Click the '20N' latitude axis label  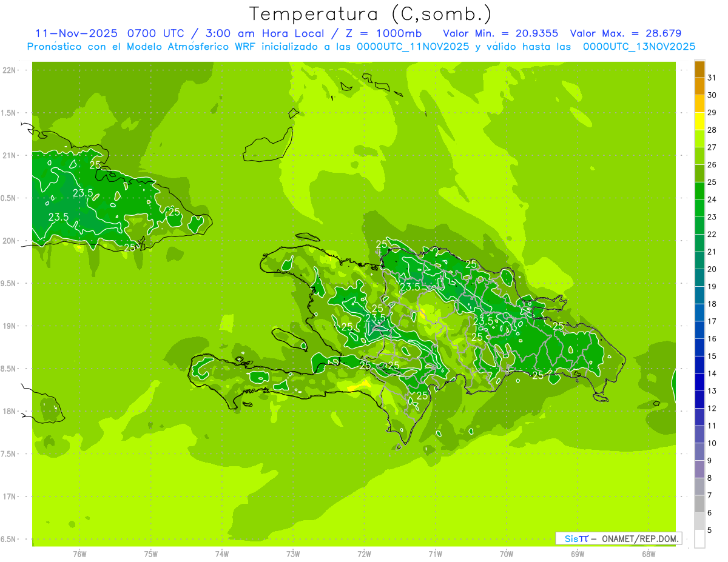point(9,241)
